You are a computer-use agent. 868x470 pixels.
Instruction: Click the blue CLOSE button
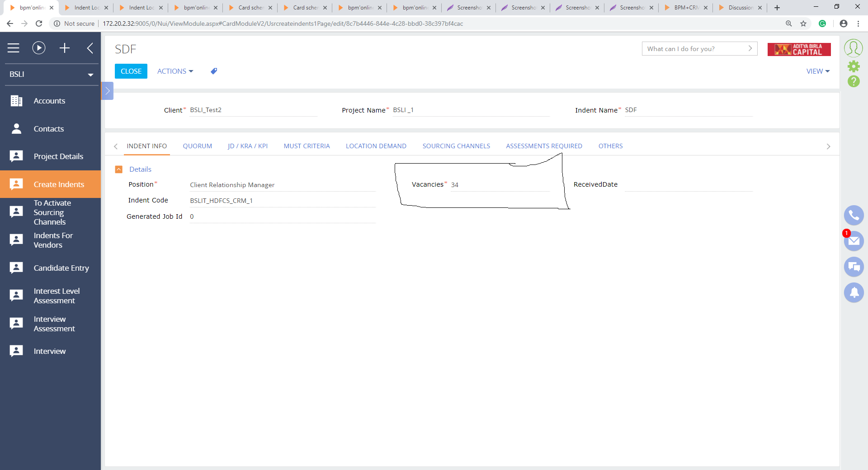131,71
